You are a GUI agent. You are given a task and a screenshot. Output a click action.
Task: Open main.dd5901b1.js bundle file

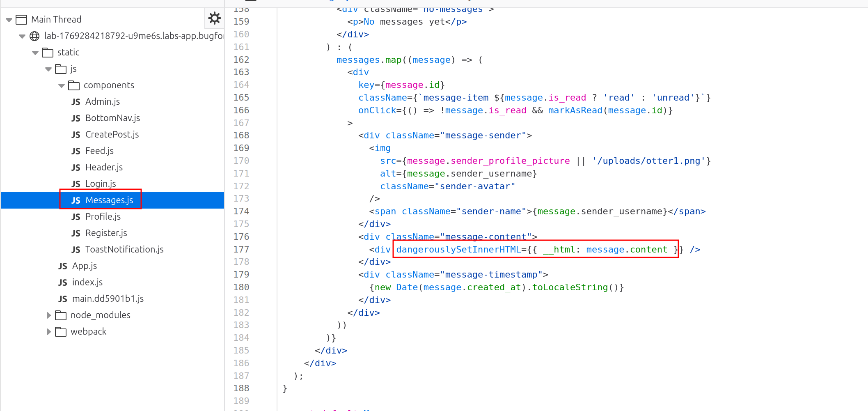point(108,298)
